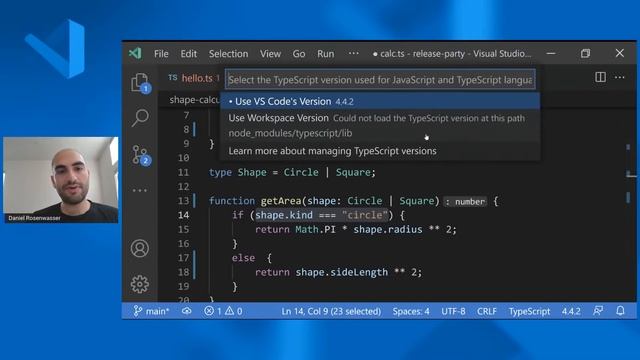This screenshot has height=360, width=640.
Task: Open the Selection menu
Action: click(x=229, y=54)
